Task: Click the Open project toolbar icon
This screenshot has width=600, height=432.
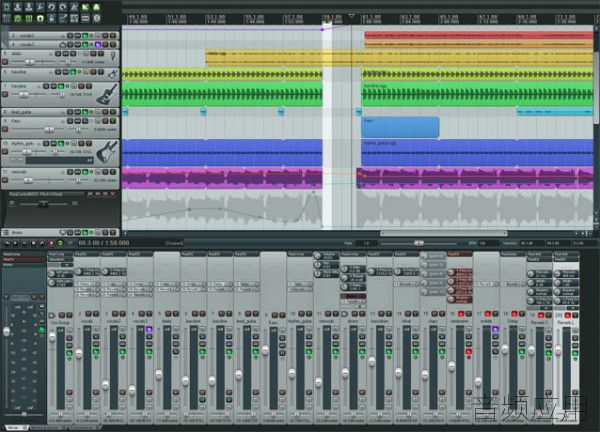Action: [18, 7]
